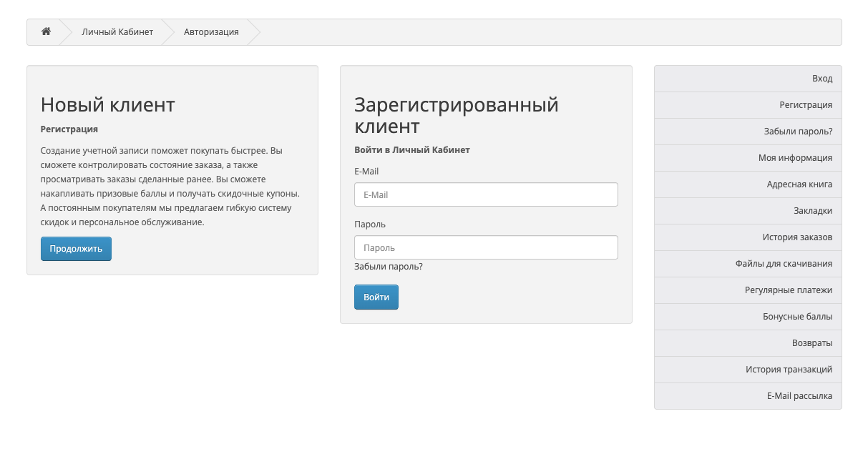
Task: Click the E-Mail input field
Action: [486, 194]
